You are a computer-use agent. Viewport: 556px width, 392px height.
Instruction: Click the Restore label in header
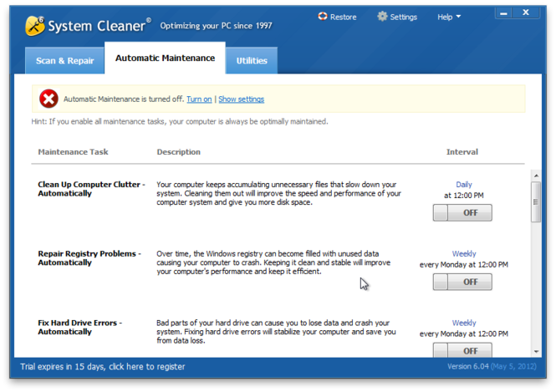(344, 17)
